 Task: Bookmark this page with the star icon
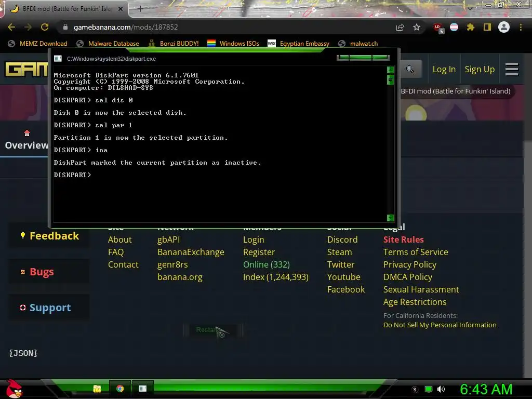tap(417, 27)
